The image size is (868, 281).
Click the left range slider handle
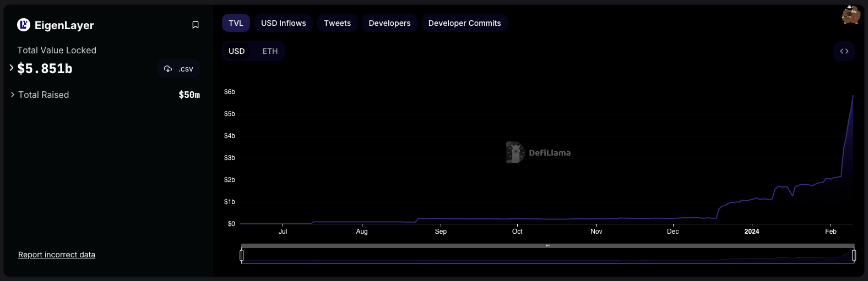tap(242, 255)
